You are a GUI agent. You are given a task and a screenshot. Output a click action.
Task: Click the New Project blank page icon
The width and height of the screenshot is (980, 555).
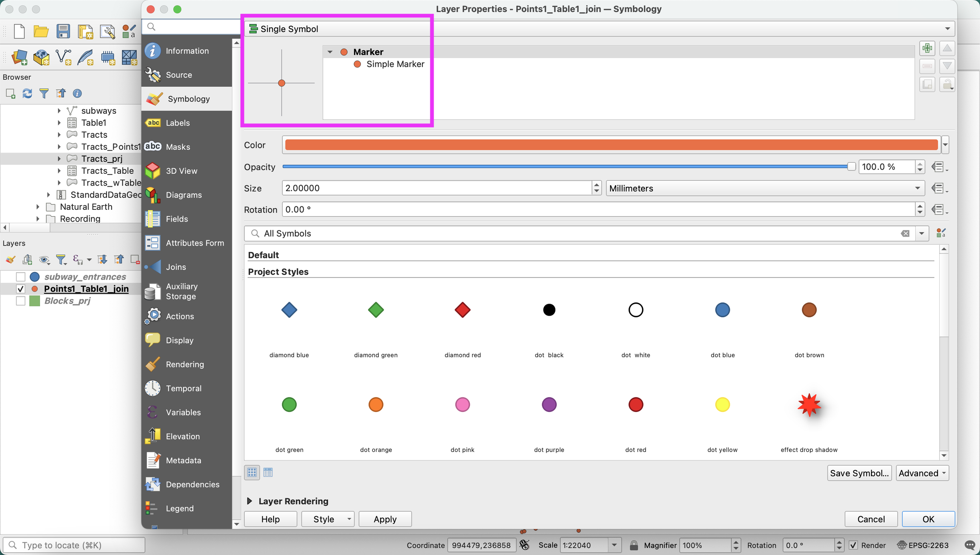19,31
